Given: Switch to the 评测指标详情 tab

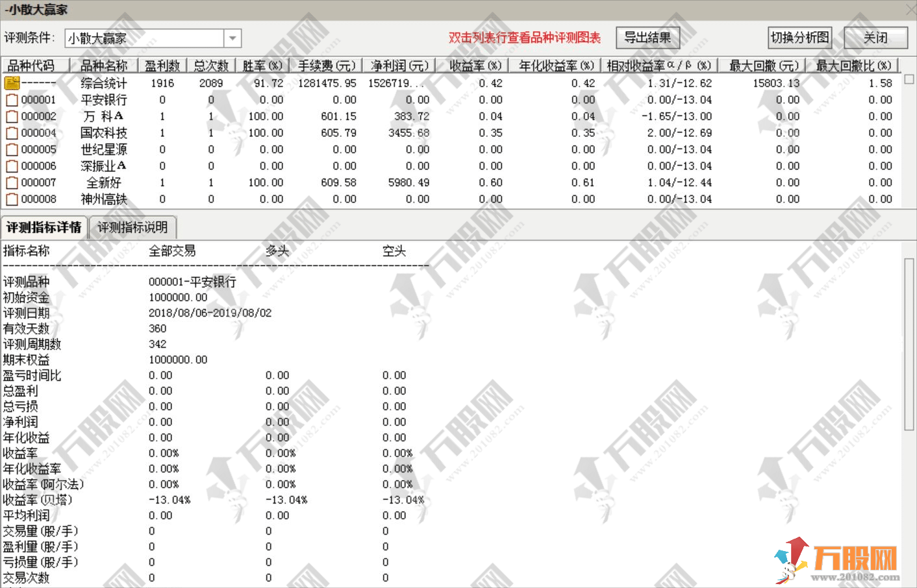Looking at the screenshot, I should (44, 227).
